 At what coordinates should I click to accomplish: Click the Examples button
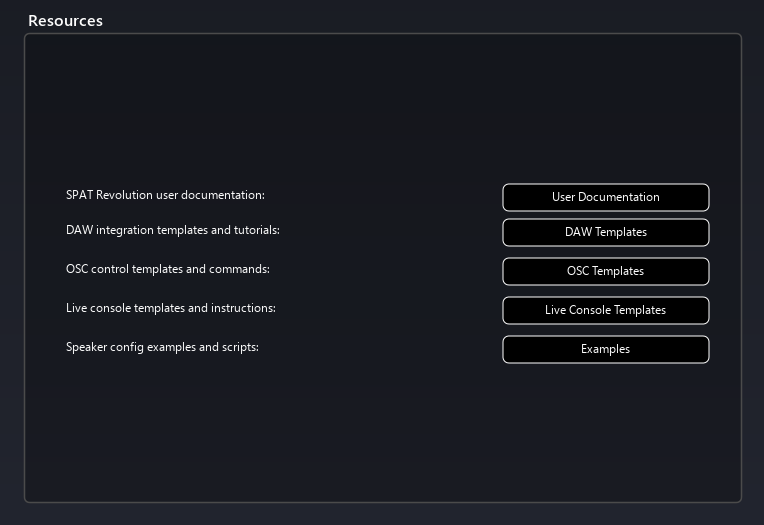coord(605,349)
